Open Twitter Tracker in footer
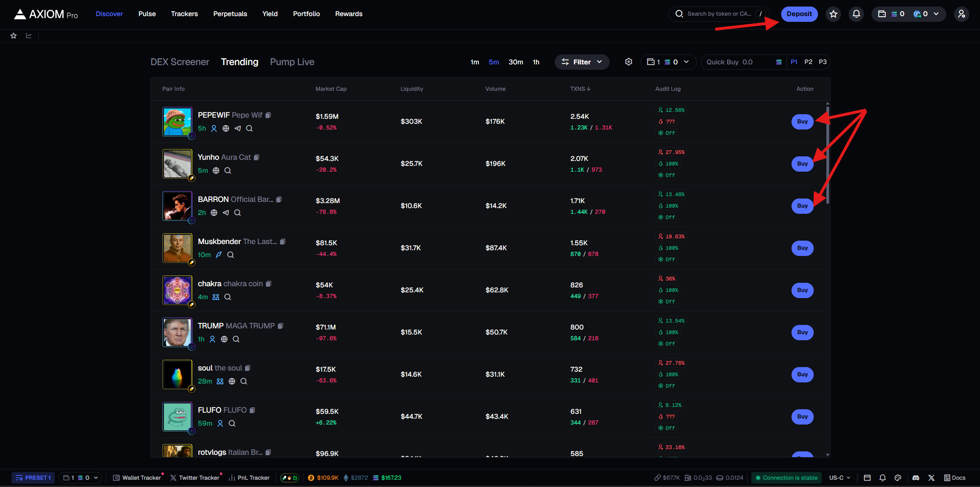This screenshot has height=487, width=980. pos(195,478)
